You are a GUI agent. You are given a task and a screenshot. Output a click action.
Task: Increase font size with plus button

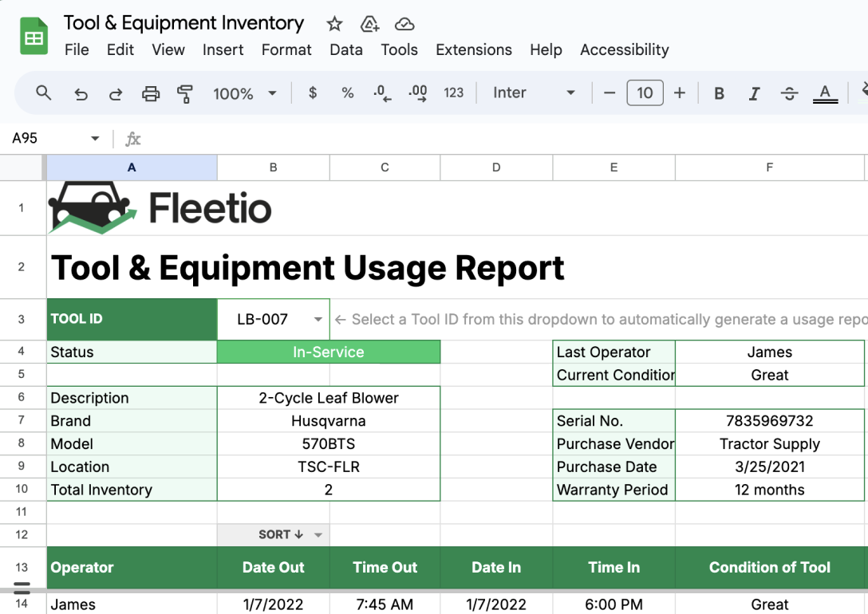point(680,93)
